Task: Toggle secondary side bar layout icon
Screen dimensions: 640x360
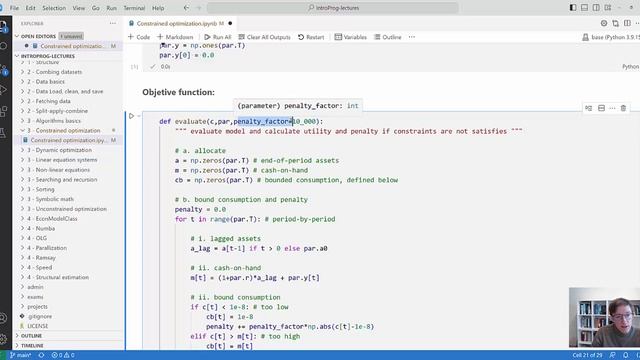Action: (x=596, y=8)
